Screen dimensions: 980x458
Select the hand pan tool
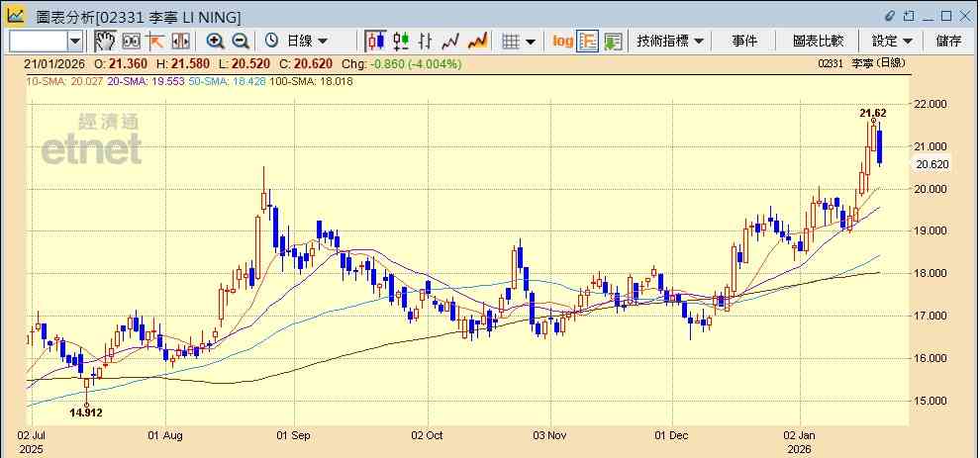106,42
